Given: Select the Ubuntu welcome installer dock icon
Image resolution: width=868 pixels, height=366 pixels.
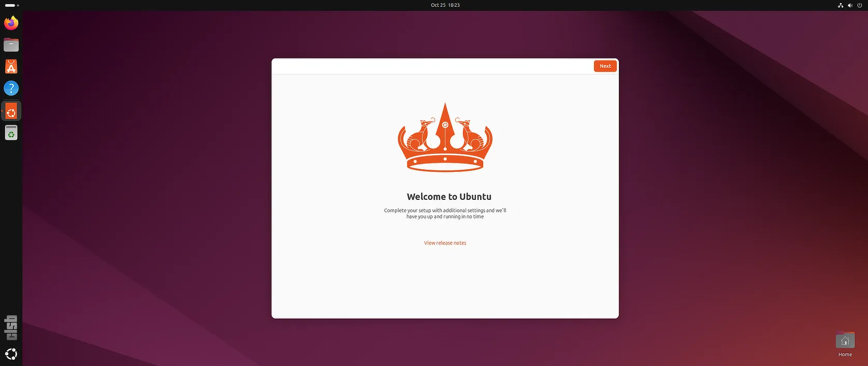Looking at the screenshot, I should (11, 111).
